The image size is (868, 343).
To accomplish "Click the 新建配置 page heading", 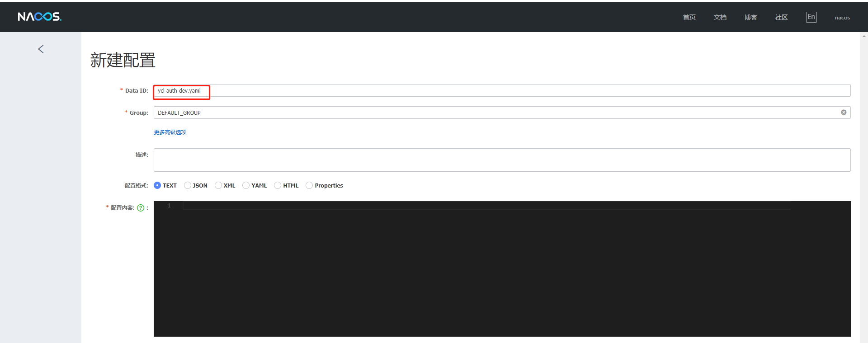I will point(123,60).
